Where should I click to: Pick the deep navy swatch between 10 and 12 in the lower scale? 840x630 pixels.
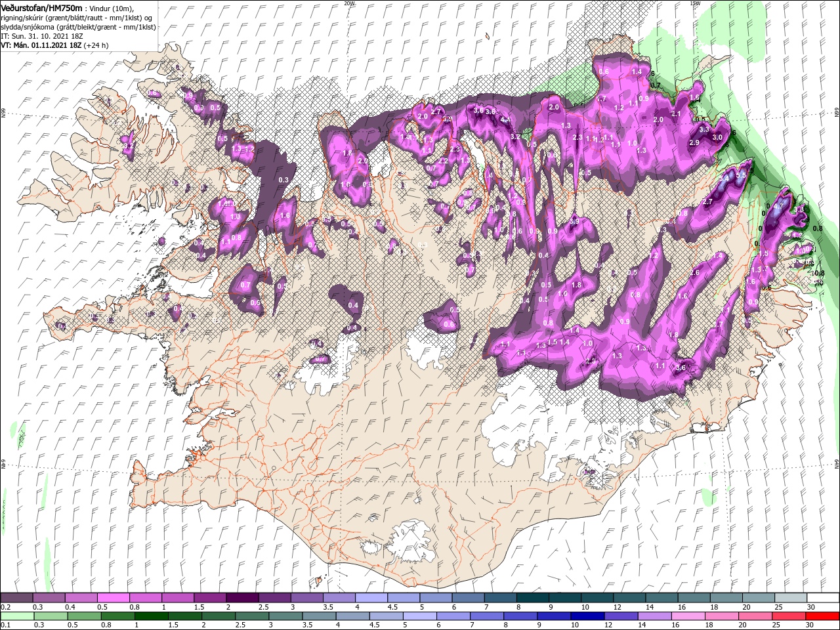pyautogui.click(x=587, y=616)
